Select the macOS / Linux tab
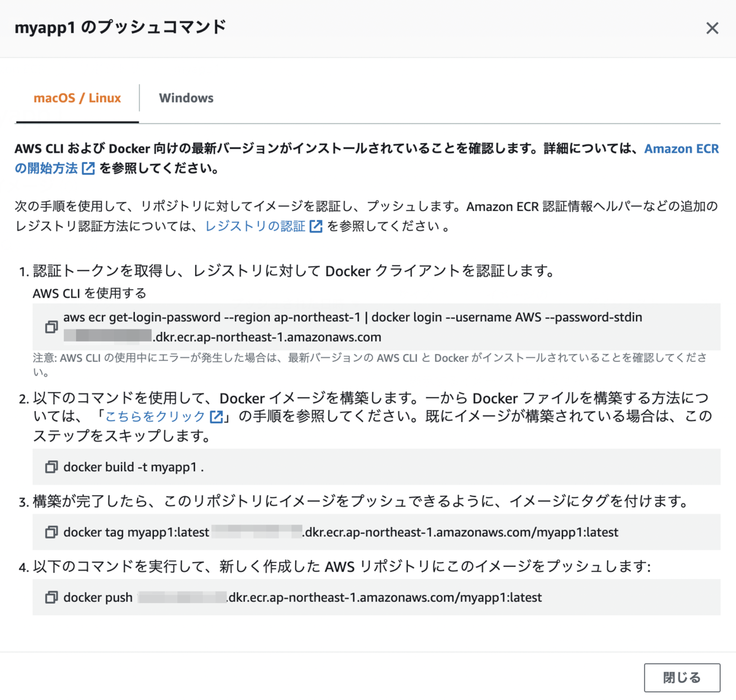 click(77, 98)
